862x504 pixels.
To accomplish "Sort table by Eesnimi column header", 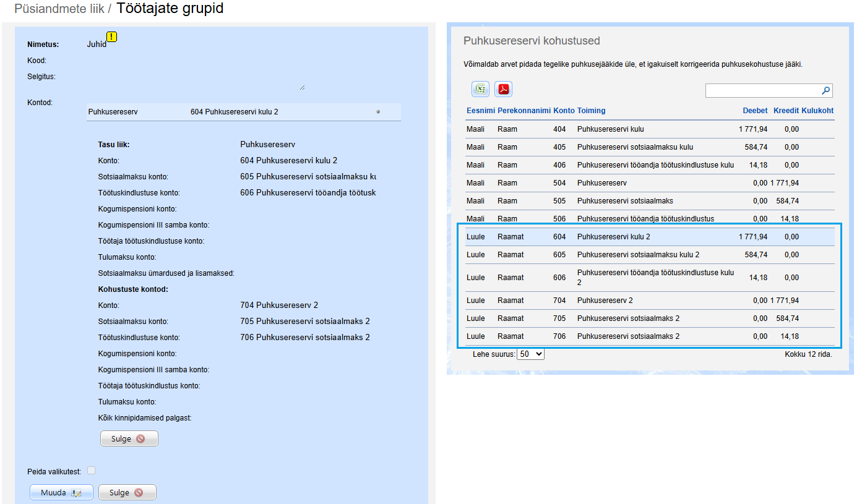I will click(x=480, y=111).
